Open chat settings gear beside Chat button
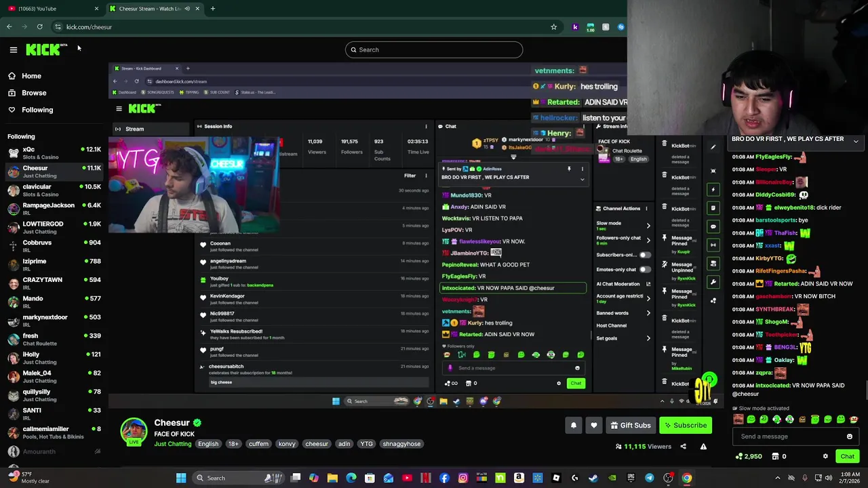The height and width of the screenshot is (488, 868). [x=825, y=456]
